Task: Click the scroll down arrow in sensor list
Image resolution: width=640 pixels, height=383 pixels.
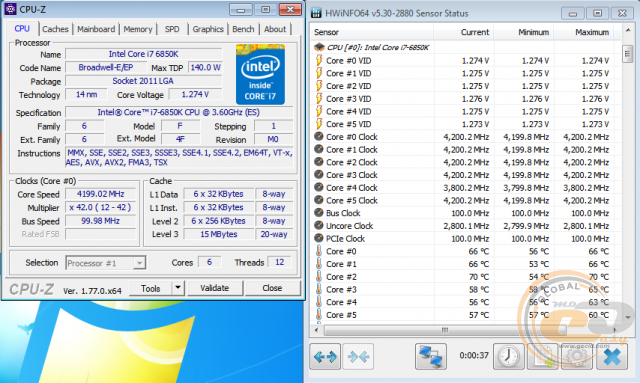Action: pyautogui.click(x=627, y=317)
